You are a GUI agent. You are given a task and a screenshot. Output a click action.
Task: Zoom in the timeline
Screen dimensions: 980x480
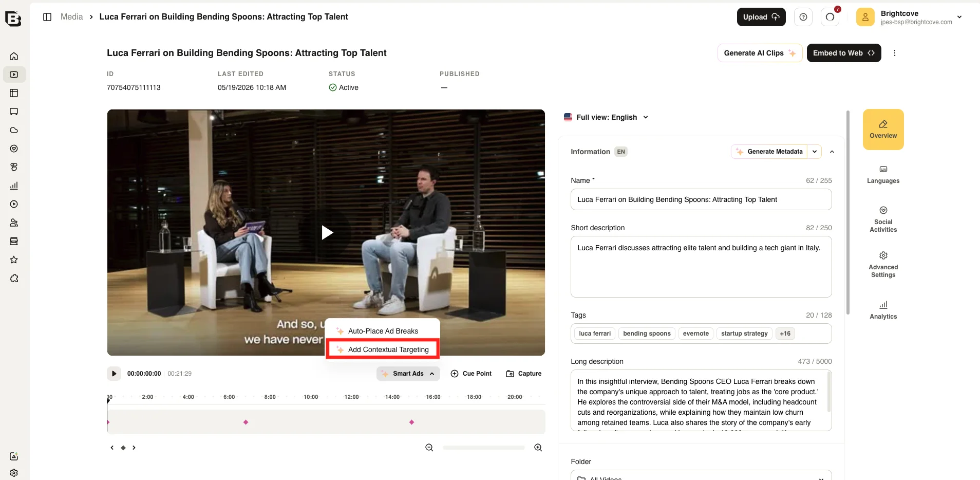pos(538,448)
